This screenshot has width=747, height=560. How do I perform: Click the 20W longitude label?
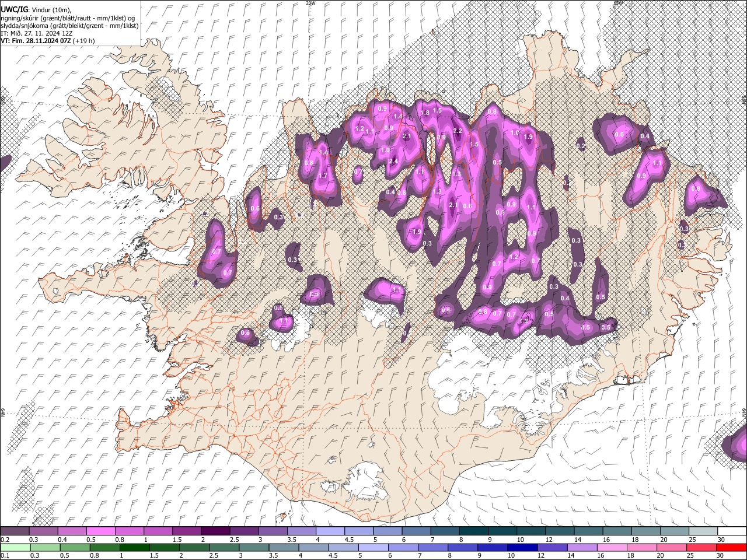tap(310, 3)
